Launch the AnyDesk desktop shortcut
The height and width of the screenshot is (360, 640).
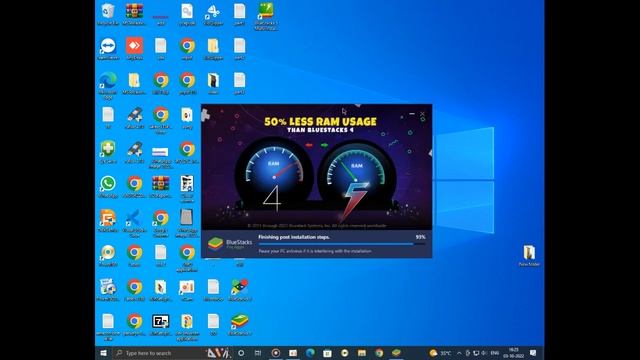pyautogui.click(x=134, y=48)
